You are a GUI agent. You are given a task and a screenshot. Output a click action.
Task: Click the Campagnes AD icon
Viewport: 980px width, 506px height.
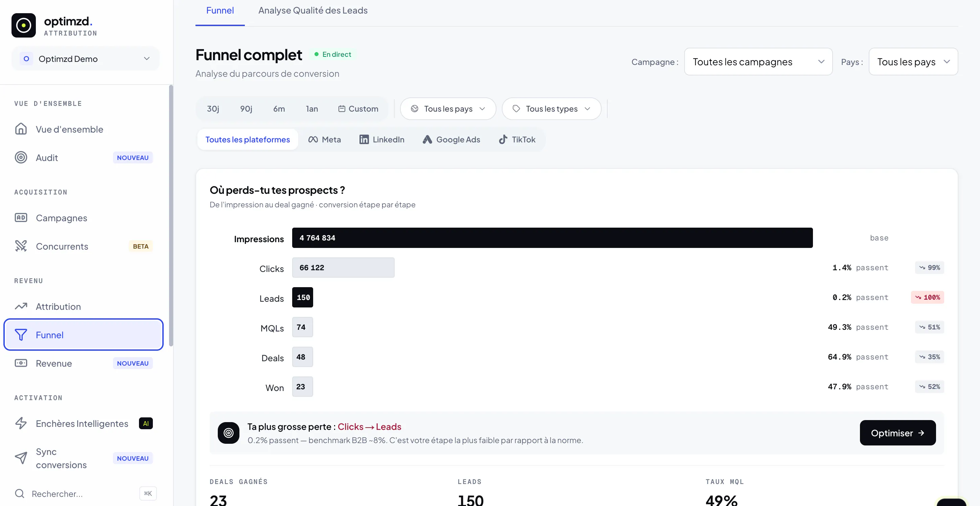tap(21, 217)
